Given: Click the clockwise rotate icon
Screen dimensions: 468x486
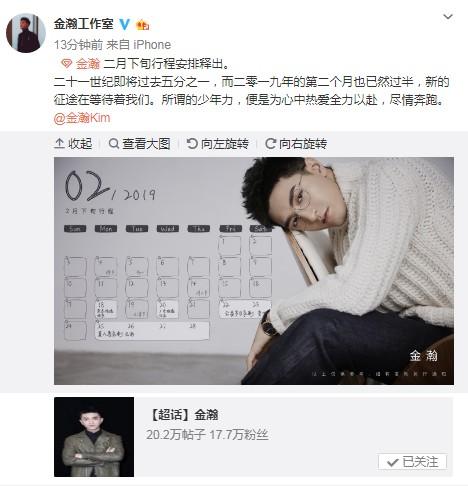Looking at the screenshot, I should (270, 144).
